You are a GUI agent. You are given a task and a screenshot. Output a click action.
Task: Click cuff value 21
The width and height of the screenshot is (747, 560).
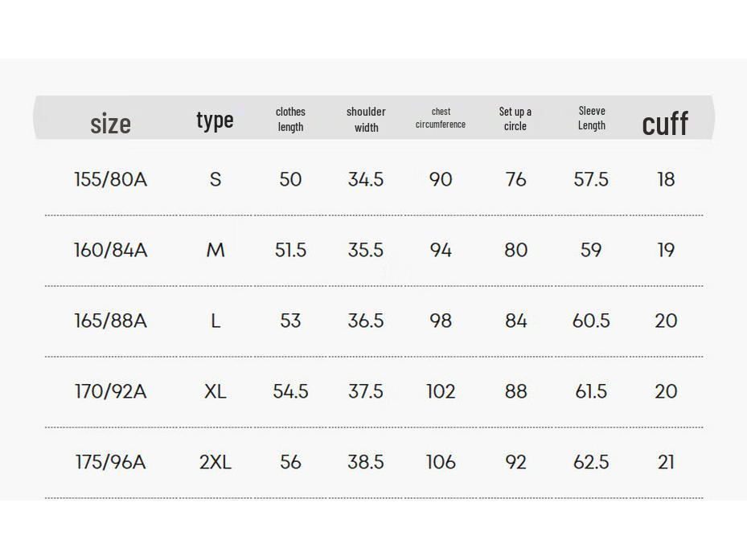[x=666, y=462]
